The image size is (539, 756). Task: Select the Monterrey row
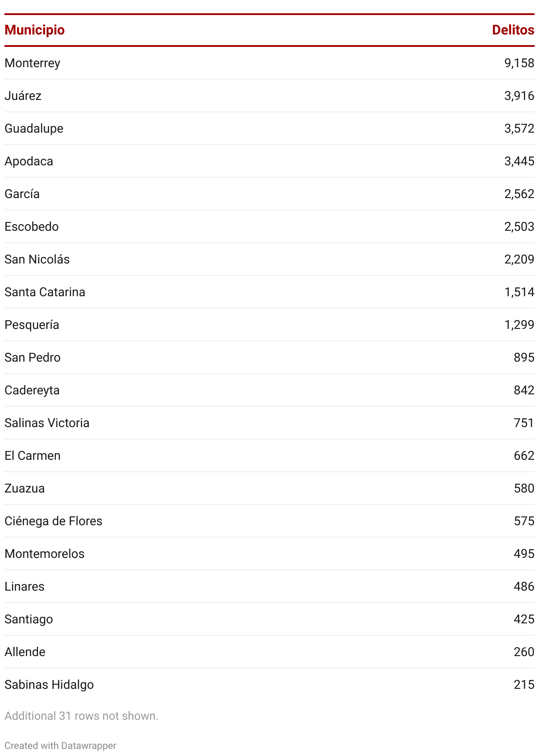coord(269,63)
